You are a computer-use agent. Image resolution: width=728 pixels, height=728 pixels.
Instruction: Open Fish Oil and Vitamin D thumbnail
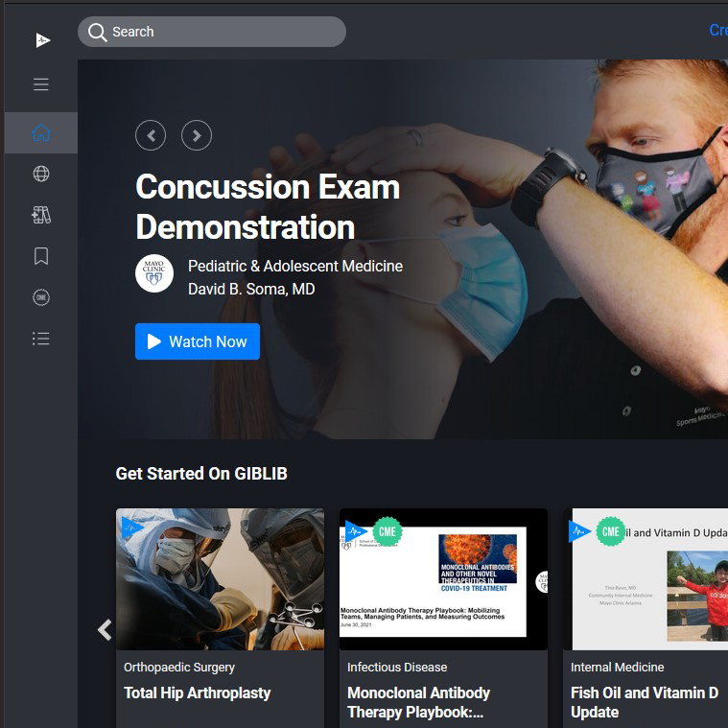[646, 579]
